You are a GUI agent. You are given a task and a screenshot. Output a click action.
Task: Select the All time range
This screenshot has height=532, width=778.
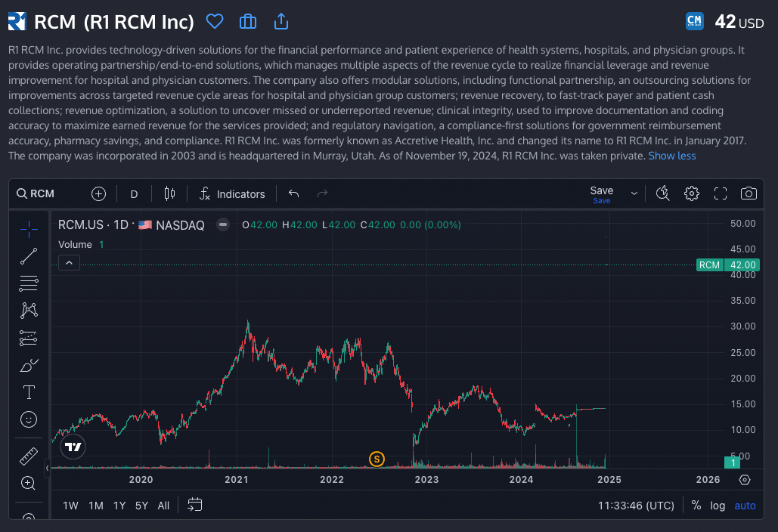point(163,506)
